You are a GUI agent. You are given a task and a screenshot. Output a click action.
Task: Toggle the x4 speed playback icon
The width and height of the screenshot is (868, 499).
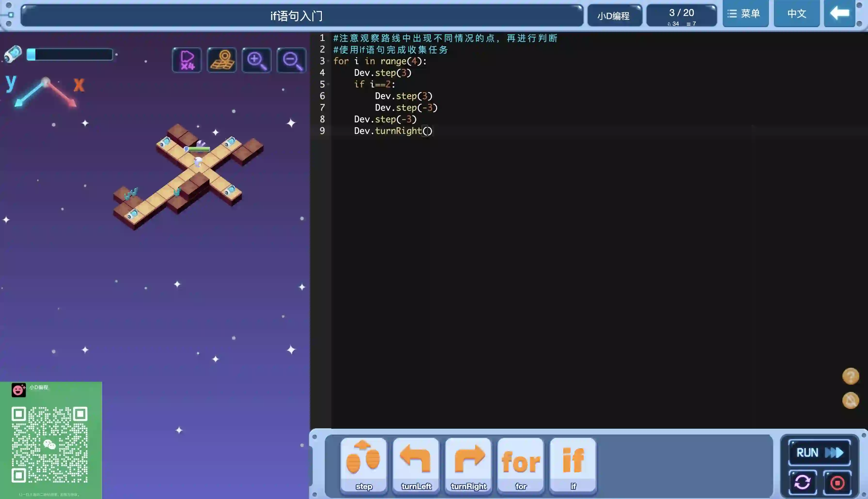pyautogui.click(x=187, y=60)
